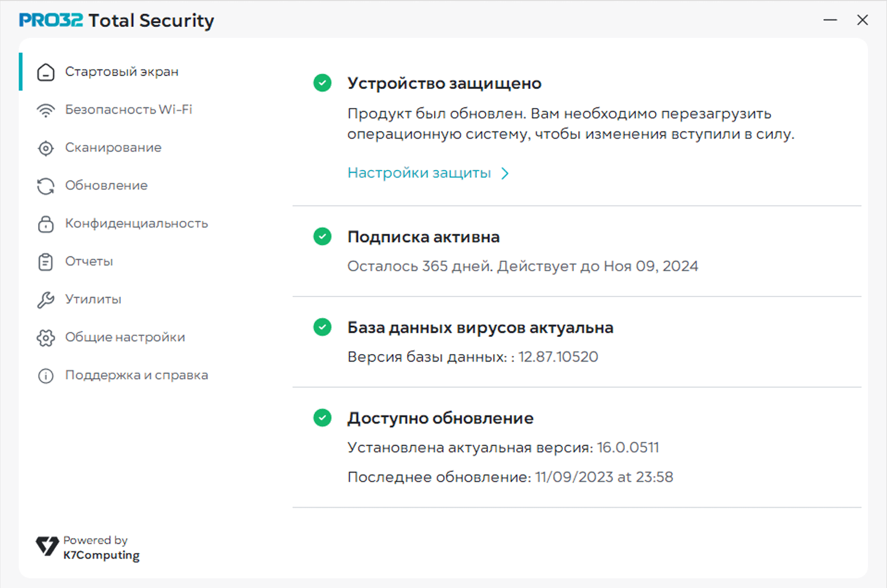Image resolution: width=887 pixels, height=588 pixels.
Task: Minimize the PRO32 Total Security window
Action: [831, 20]
